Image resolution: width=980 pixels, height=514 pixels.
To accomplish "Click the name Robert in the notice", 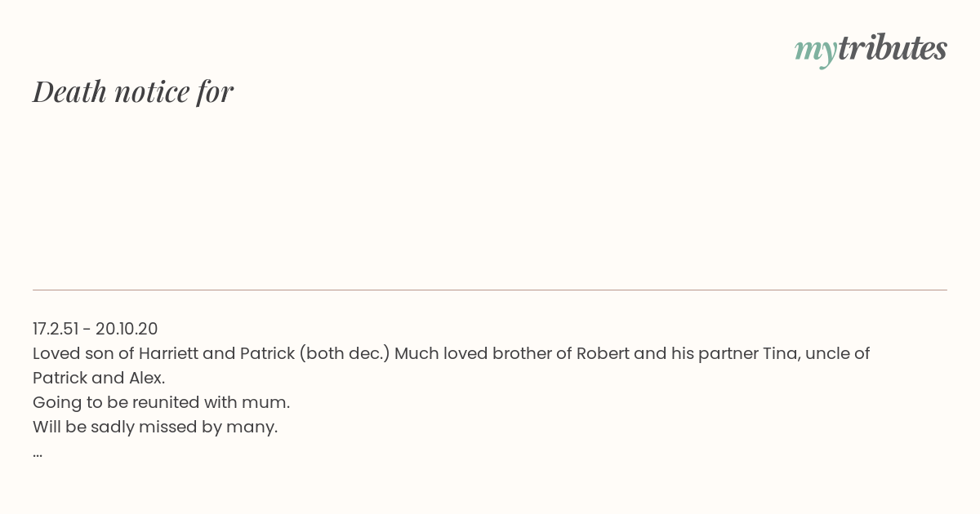I will (603, 353).
